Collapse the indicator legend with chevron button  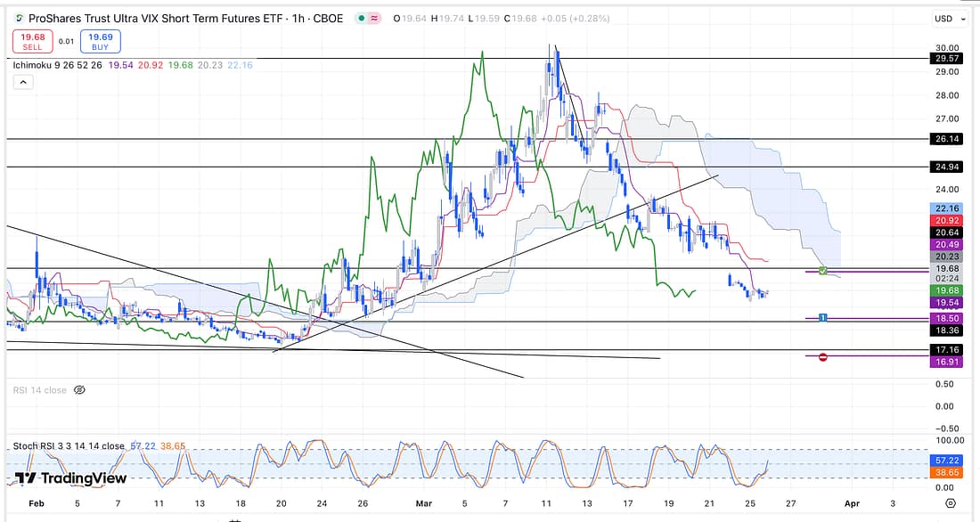point(22,82)
